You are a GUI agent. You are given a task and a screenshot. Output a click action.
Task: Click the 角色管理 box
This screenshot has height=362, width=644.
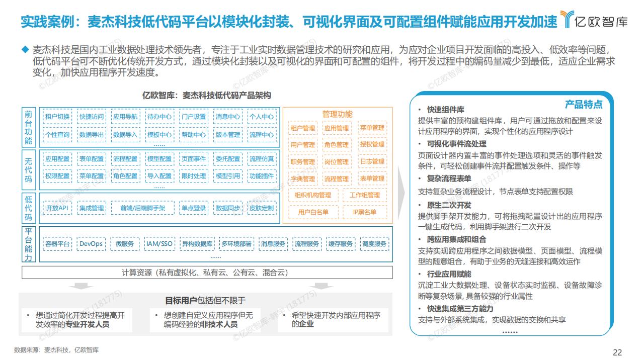pos(337,145)
